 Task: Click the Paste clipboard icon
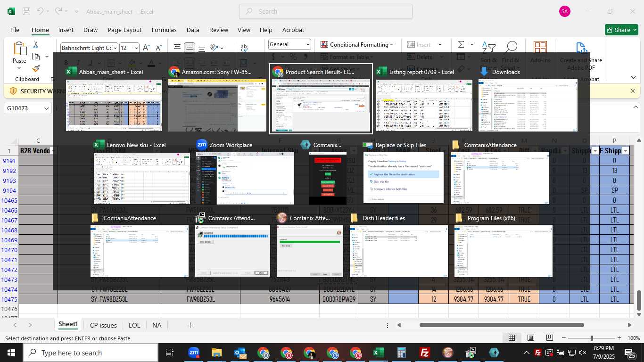coord(19,49)
